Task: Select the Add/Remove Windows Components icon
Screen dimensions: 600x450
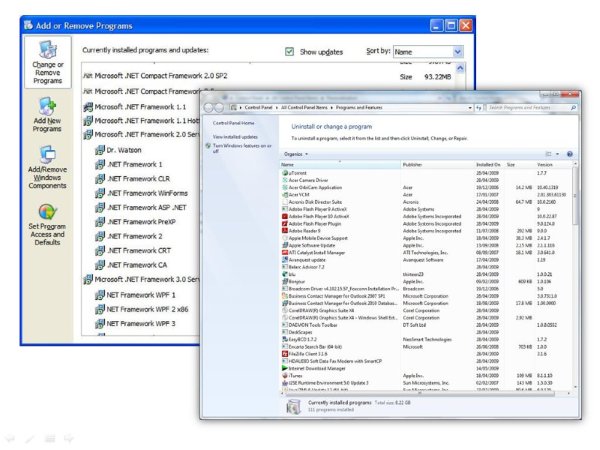Action: tap(46, 166)
